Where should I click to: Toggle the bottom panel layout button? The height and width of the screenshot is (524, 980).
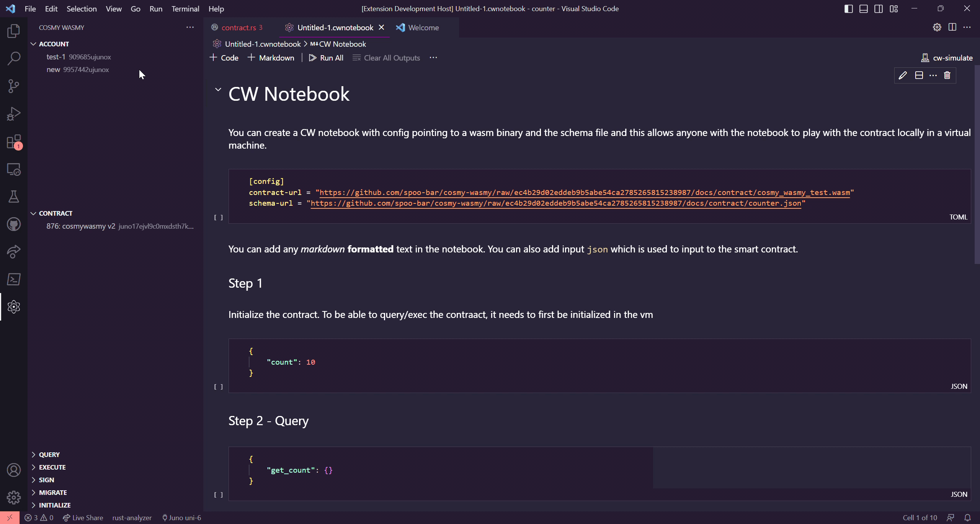click(863, 9)
